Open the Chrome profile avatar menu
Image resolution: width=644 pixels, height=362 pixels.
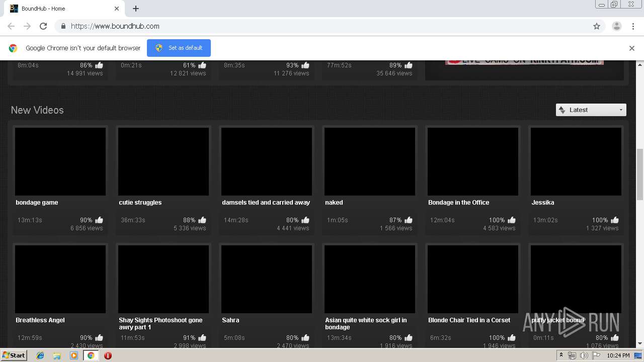point(617,26)
